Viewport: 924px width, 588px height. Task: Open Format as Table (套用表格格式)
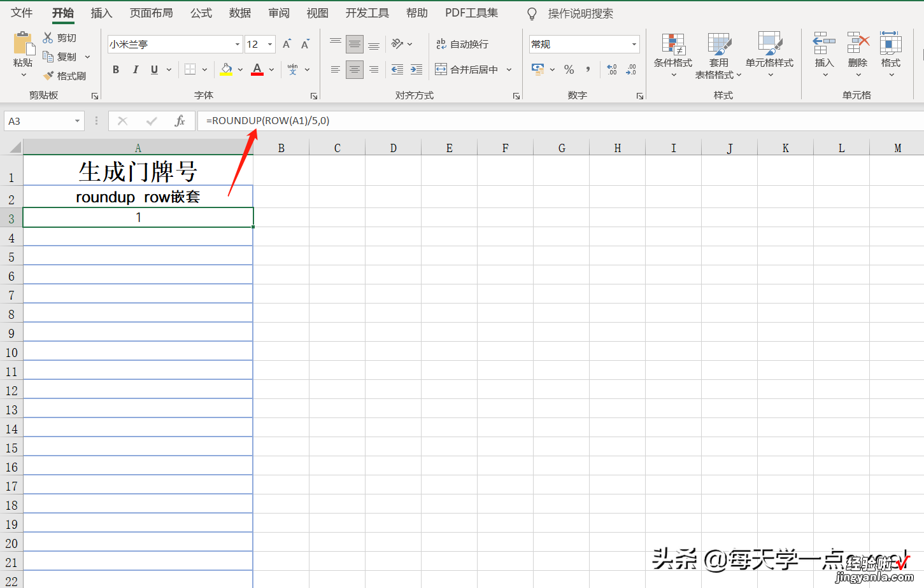(718, 55)
